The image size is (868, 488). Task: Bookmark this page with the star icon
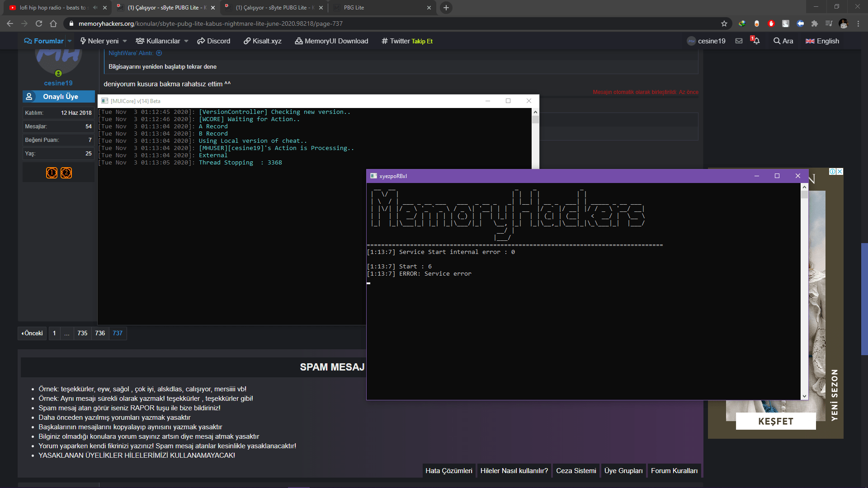tap(724, 23)
